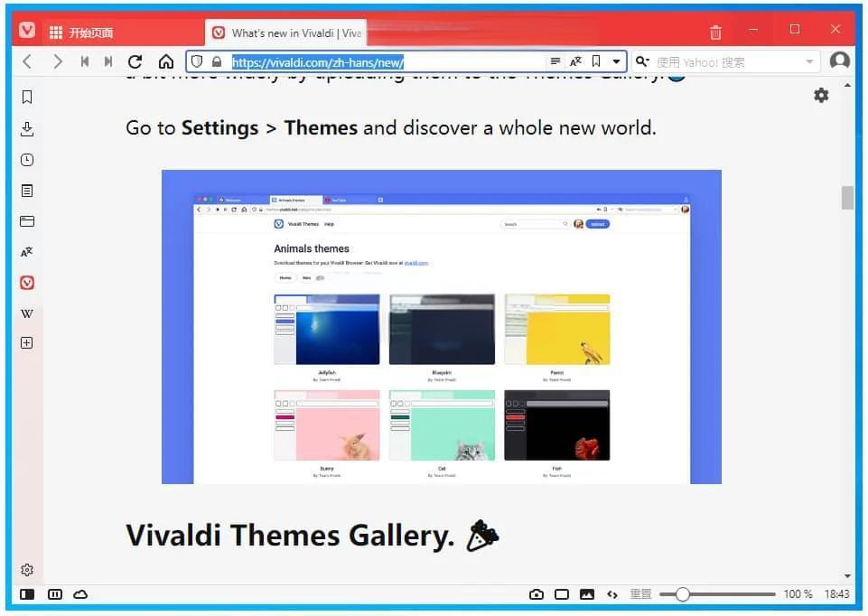Click the vertical scrollbar thumb

click(x=847, y=198)
